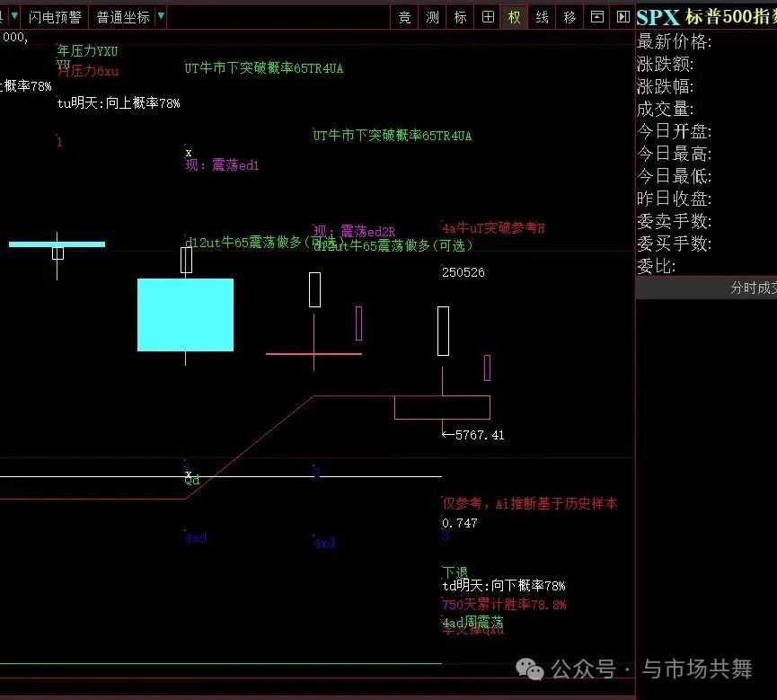Click the 竞 toolbar button
This screenshot has height=700, width=777.
tap(405, 17)
